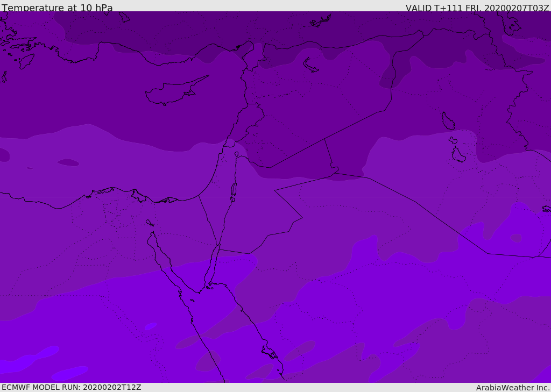Click the island cluster off Red Sea's eastern coast

[271, 352]
